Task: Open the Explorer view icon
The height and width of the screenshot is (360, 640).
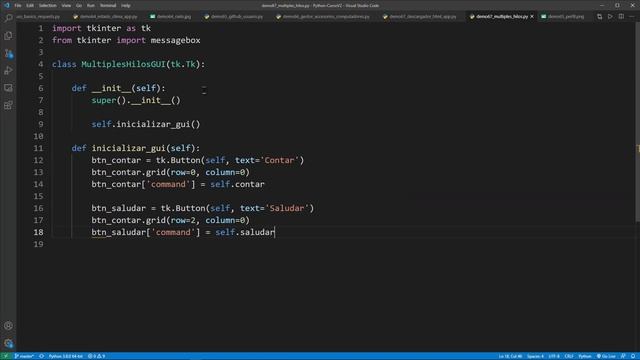Action: point(8,36)
